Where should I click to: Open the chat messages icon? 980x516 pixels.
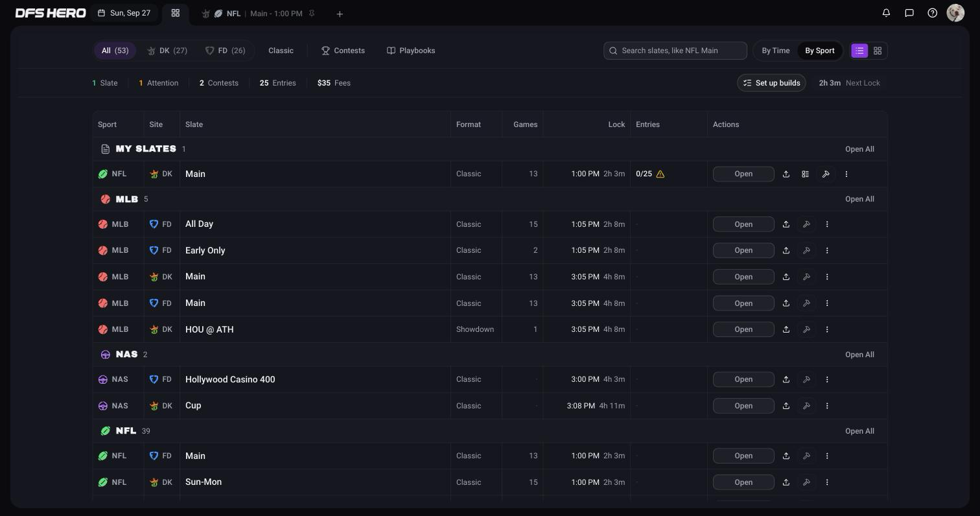(x=909, y=13)
